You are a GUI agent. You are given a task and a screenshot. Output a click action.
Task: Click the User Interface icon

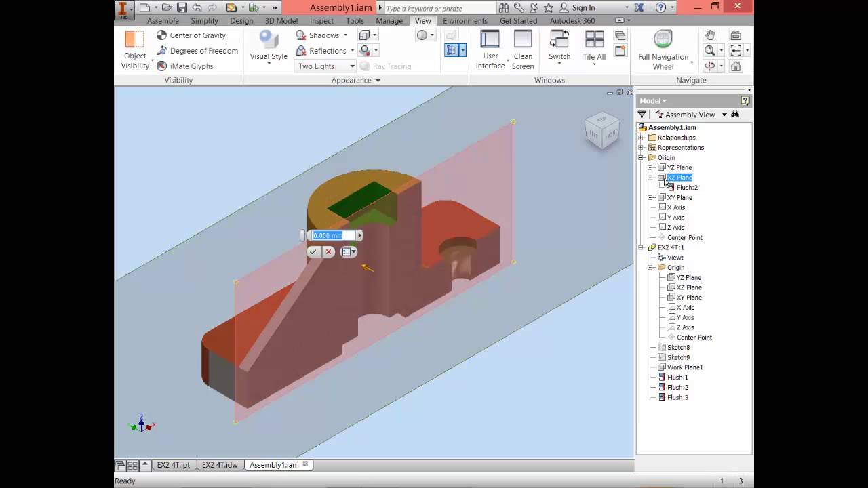click(x=490, y=40)
